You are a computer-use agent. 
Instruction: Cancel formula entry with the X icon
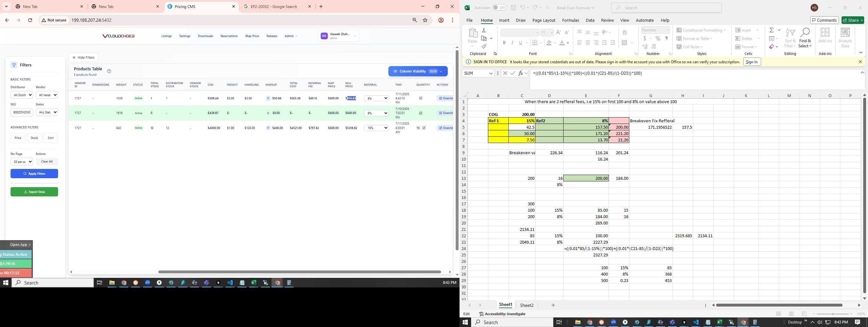[x=505, y=73]
